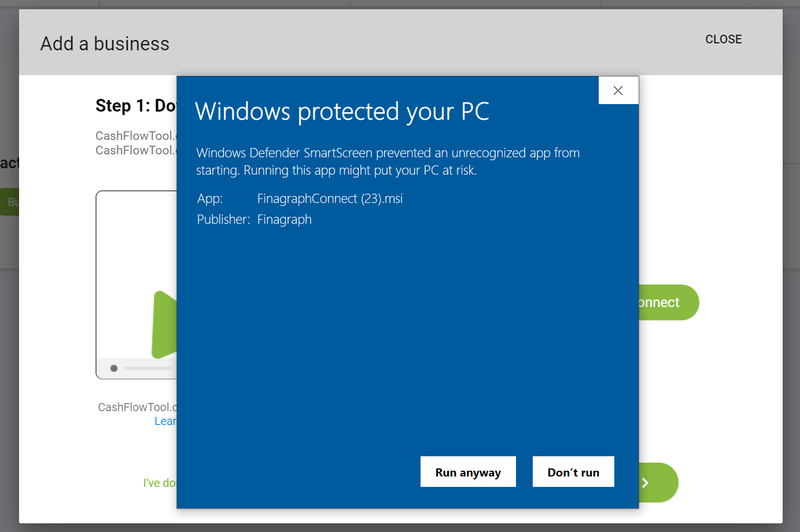The image size is (800, 532).
Task: Click the Step 1 heading text
Action: click(x=136, y=106)
